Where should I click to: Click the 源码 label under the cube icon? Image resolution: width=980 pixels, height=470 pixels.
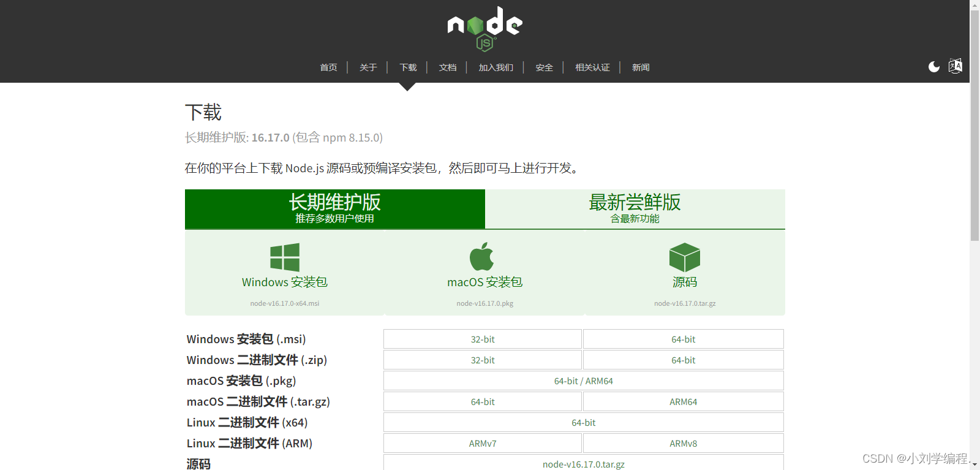(685, 282)
